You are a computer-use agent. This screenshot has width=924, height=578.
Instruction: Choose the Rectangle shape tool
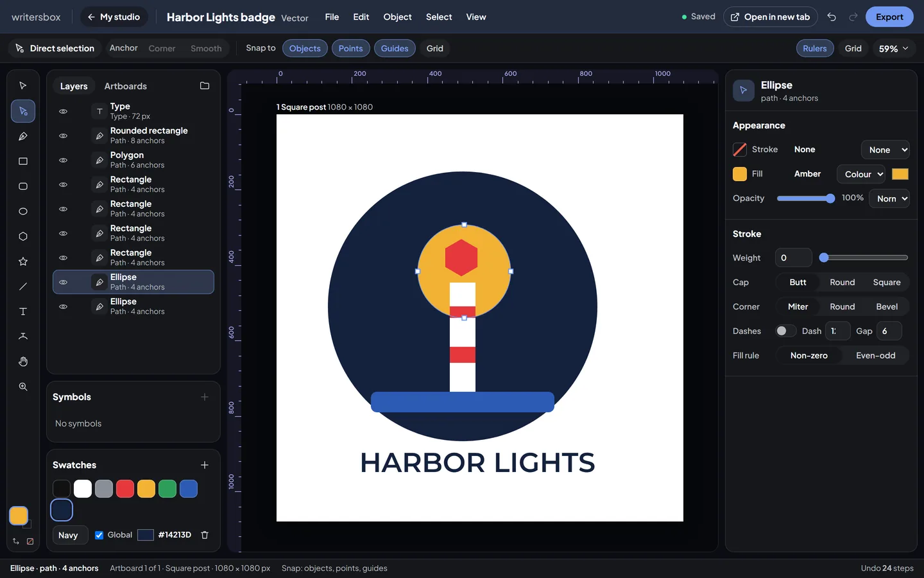click(23, 161)
